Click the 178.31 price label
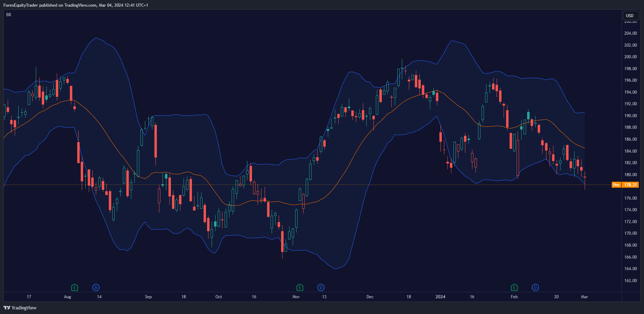 tap(630, 185)
